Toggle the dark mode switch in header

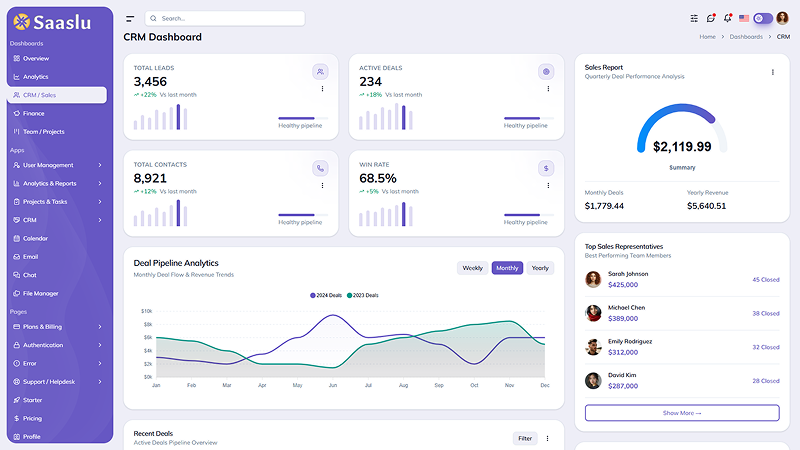click(763, 18)
